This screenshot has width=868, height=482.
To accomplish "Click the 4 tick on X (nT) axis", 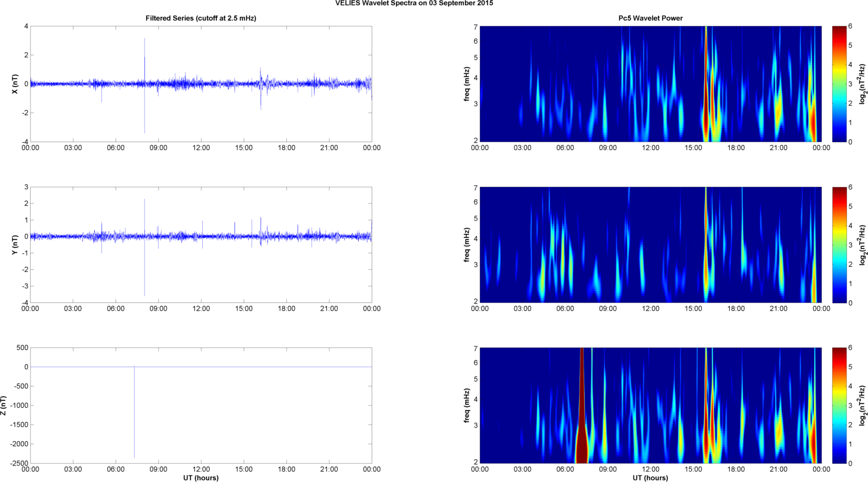I will click(26, 26).
